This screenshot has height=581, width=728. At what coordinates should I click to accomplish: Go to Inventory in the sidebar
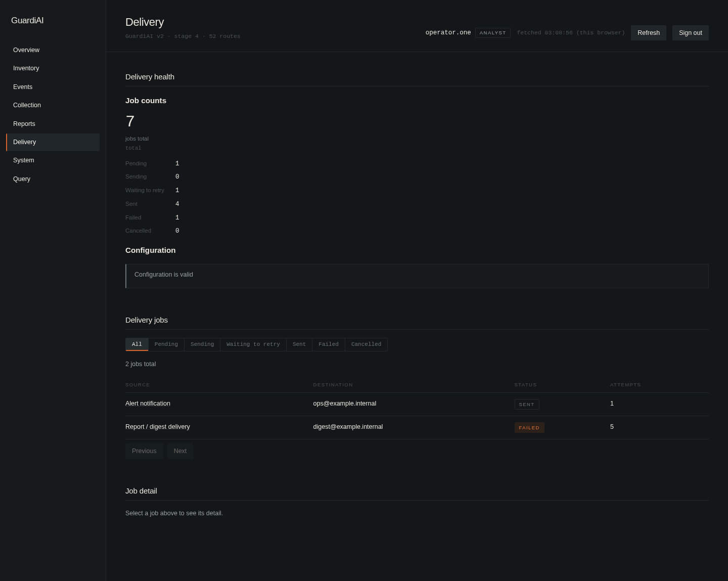pos(53,68)
